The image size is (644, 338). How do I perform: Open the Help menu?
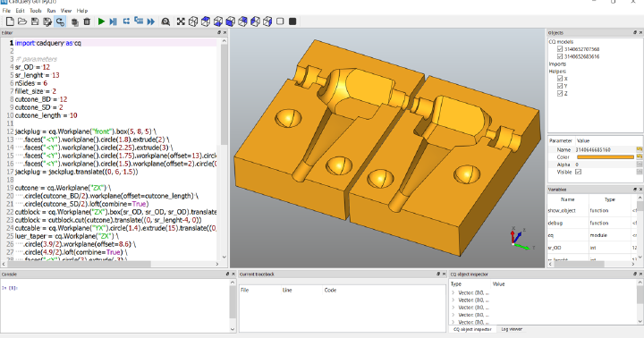point(82,11)
